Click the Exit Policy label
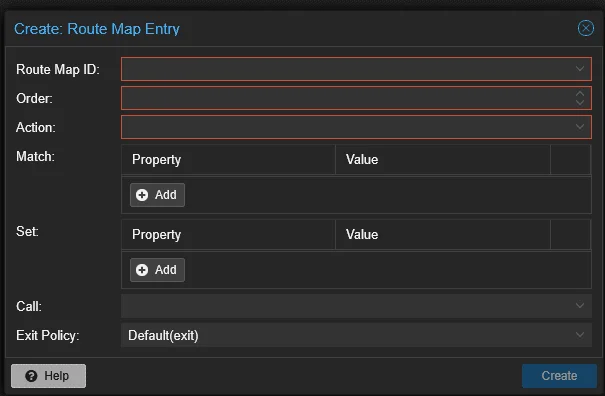This screenshot has width=605, height=396. pyautogui.click(x=47, y=335)
